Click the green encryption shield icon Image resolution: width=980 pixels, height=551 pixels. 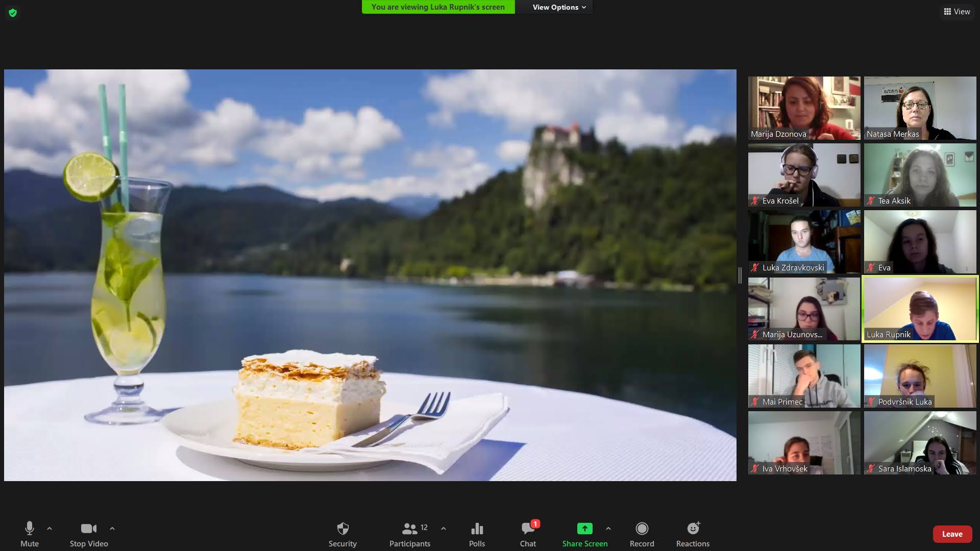[13, 13]
